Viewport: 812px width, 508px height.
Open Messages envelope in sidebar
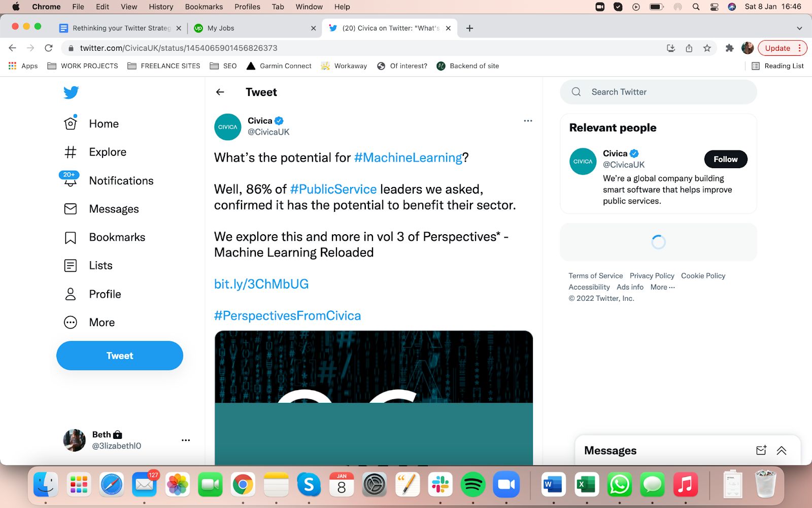(71, 209)
